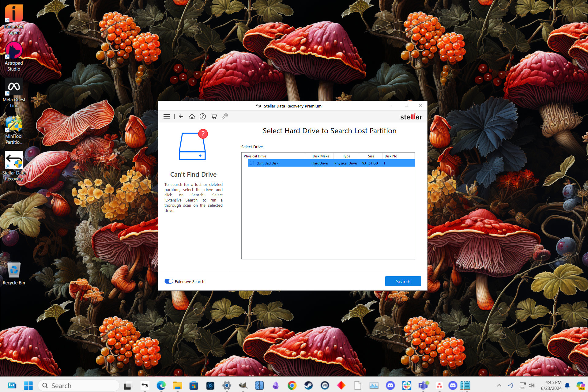
Task: Click the back navigation arrow icon
Action: coord(180,116)
